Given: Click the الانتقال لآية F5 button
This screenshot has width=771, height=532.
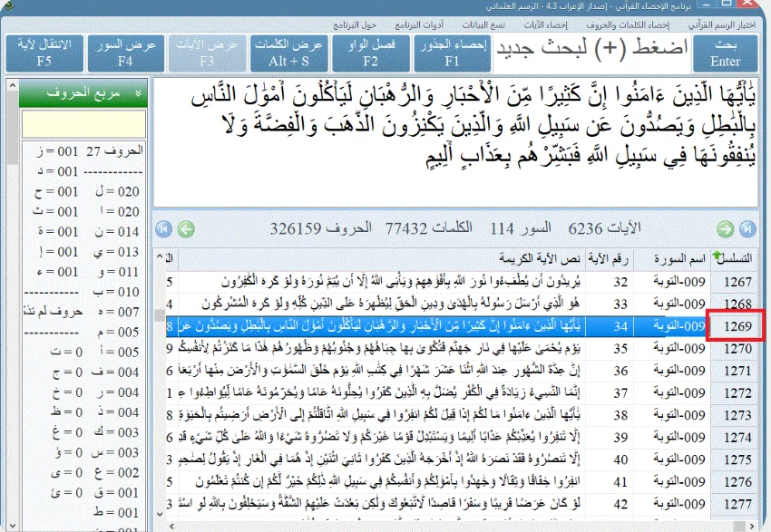Looking at the screenshot, I should (x=44, y=54).
